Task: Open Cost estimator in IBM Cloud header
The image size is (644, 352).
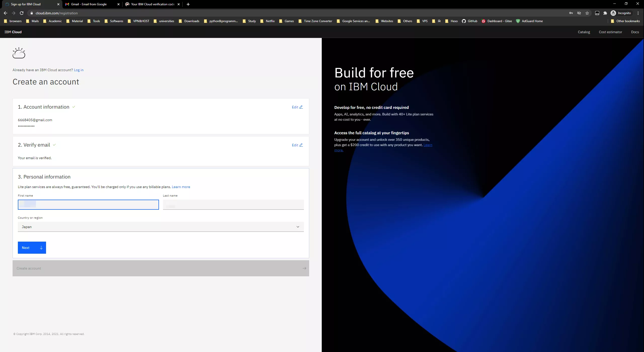Action: click(x=610, y=32)
